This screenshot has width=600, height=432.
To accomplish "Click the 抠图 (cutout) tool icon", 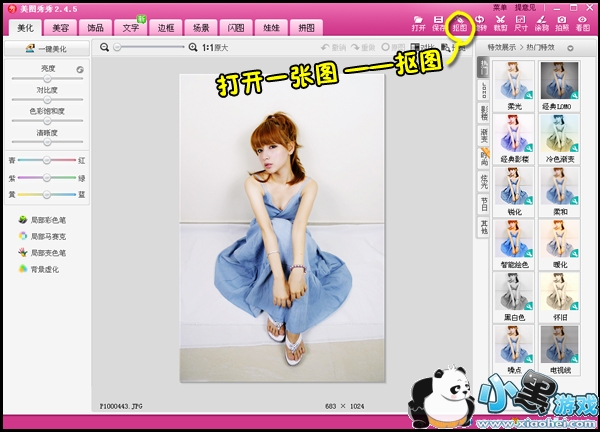I will (459, 24).
